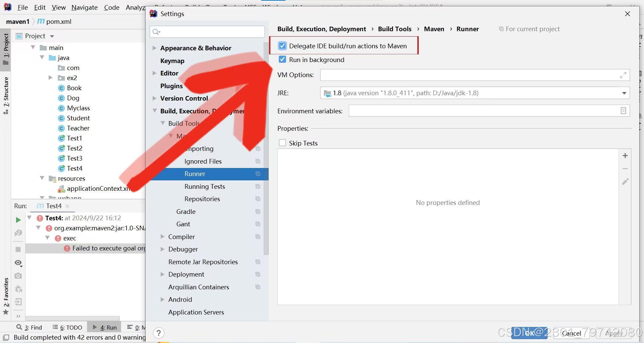Click the Environment variables input field
The width and height of the screenshot is (644, 343).
(x=489, y=111)
